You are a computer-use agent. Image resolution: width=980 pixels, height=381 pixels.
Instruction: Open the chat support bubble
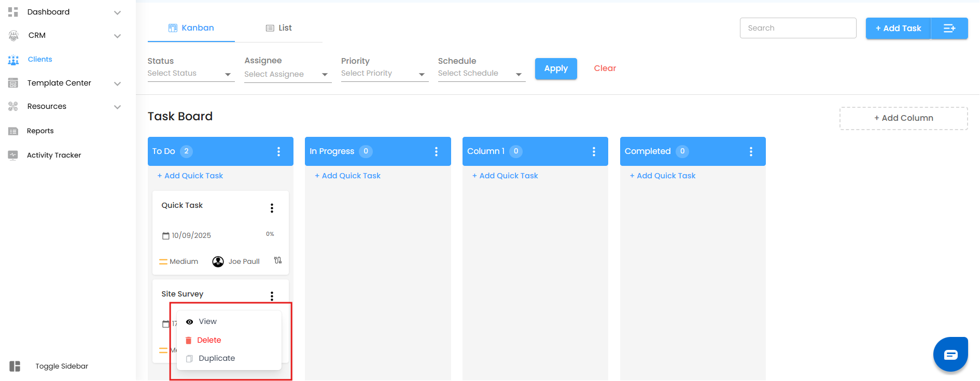951,355
